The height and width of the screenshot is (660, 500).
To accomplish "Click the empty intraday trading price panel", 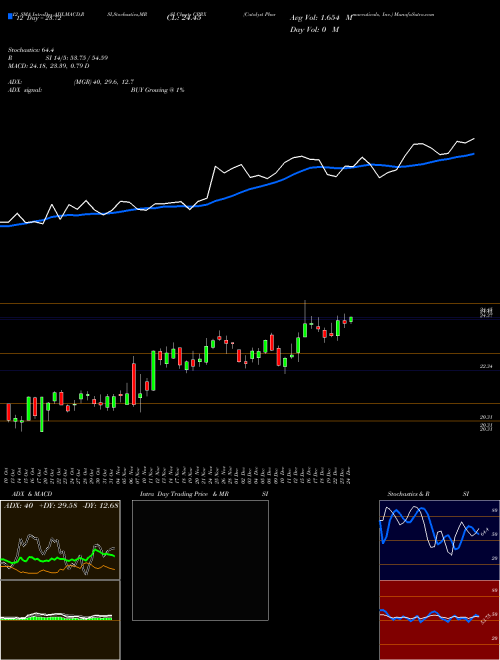I will pyautogui.click(x=200, y=560).
